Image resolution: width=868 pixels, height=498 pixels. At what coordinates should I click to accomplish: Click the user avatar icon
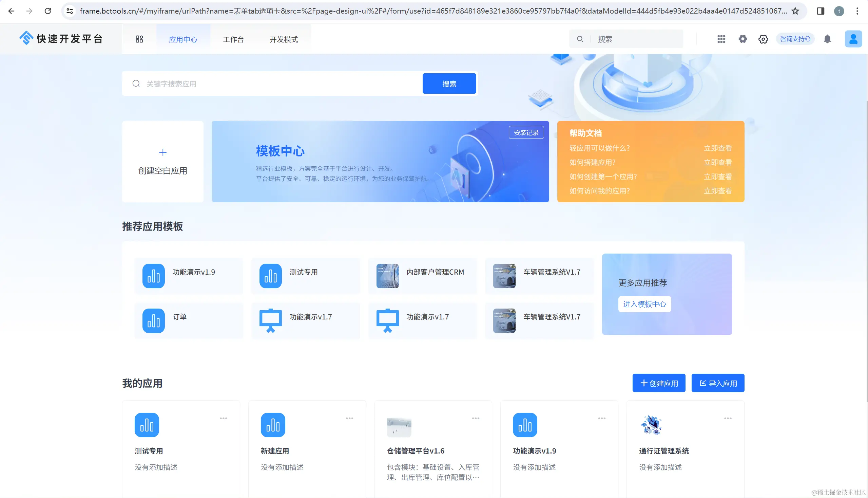tap(853, 39)
